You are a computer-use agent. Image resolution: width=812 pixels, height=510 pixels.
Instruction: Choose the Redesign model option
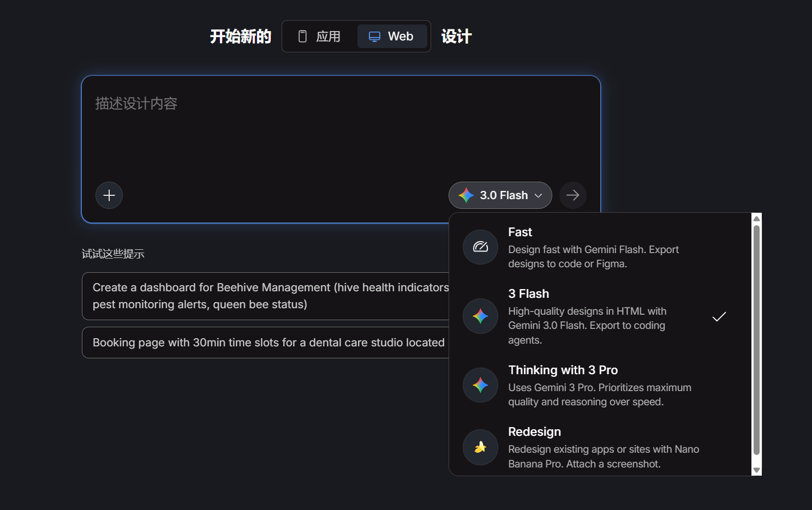tap(600, 447)
